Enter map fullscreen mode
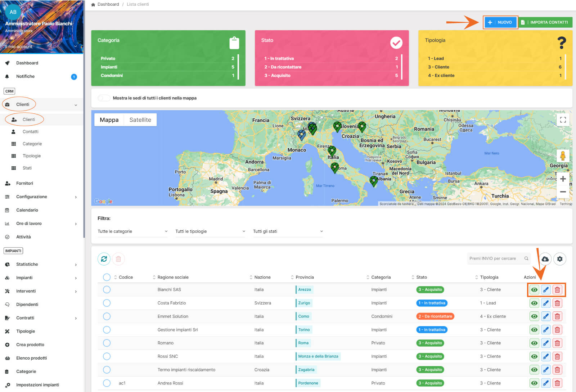Viewport: 576px width, 392px height. pos(563,120)
